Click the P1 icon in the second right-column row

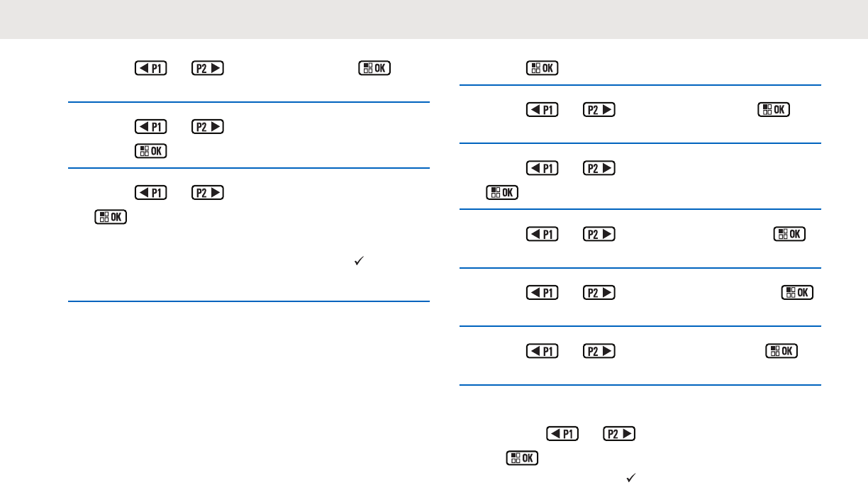click(543, 110)
